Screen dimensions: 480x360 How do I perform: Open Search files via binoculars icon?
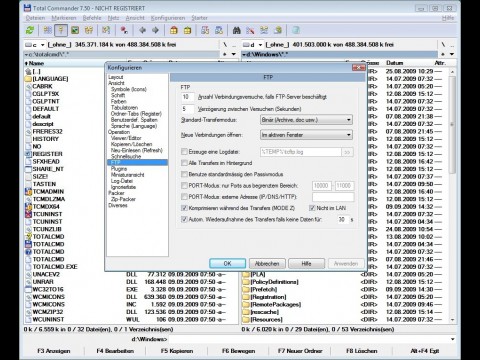click(237, 30)
